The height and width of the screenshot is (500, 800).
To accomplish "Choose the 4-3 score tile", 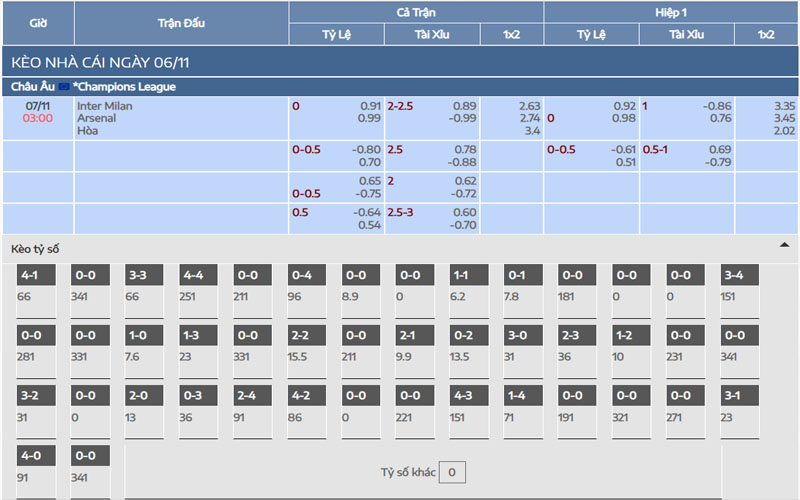I will [464, 396].
